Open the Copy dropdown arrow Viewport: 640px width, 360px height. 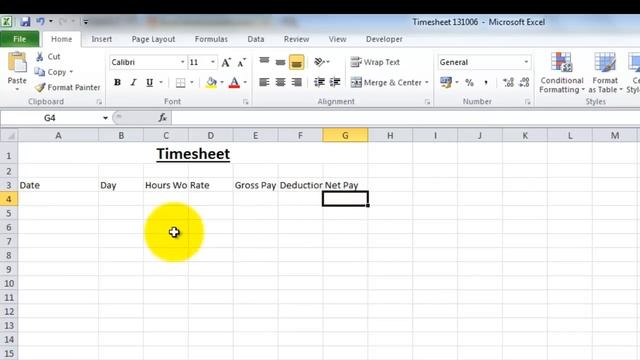[71, 72]
